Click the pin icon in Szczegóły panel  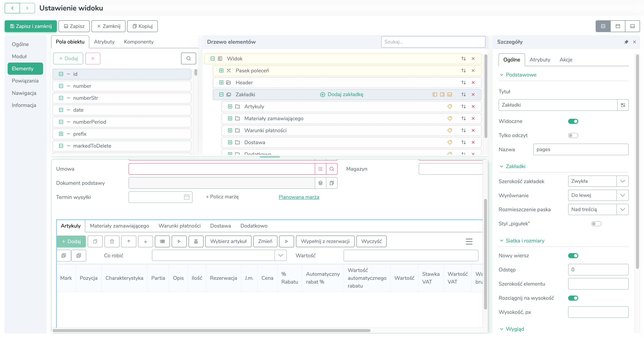(626, 42)
